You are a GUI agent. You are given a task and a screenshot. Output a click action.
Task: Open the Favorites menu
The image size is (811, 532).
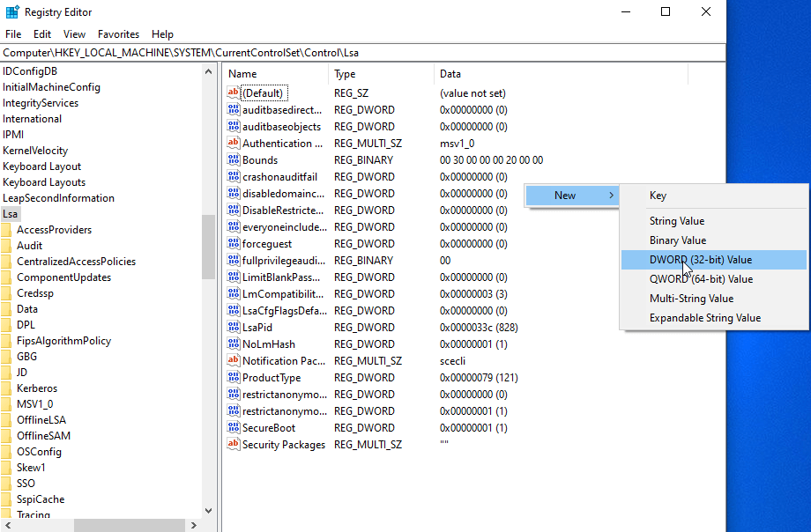tap(118, 34)
